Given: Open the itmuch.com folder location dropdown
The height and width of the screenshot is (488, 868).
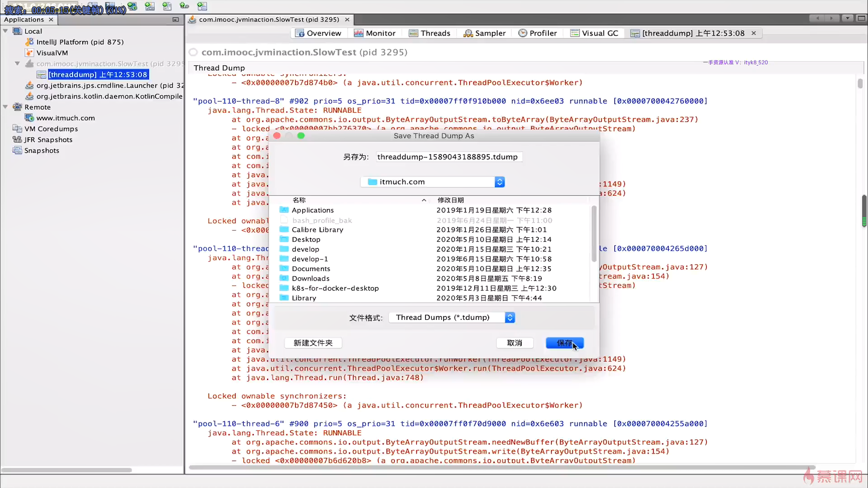Looking at the screenshot, I should point(499,182).
